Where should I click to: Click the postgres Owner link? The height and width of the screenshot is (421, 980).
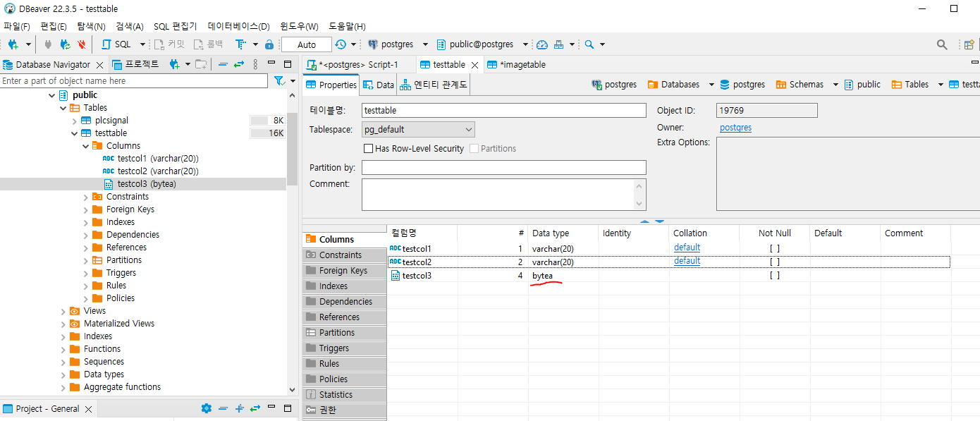(735, 128)
